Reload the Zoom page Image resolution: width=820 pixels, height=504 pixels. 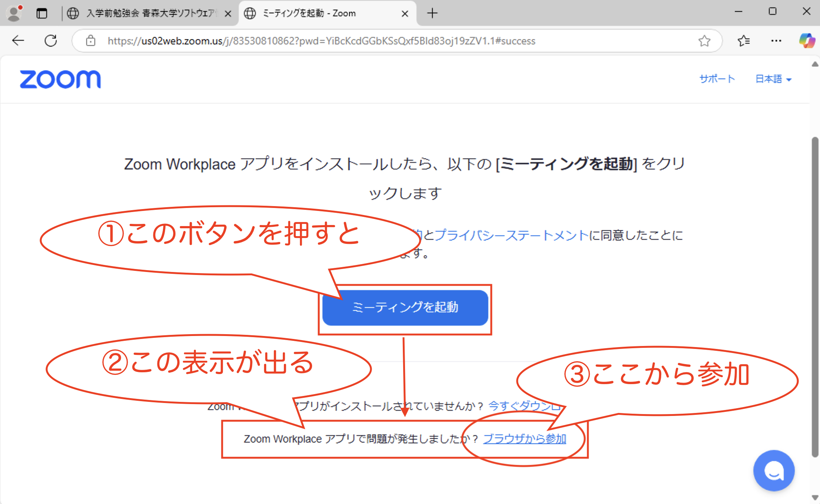[51, 40]
